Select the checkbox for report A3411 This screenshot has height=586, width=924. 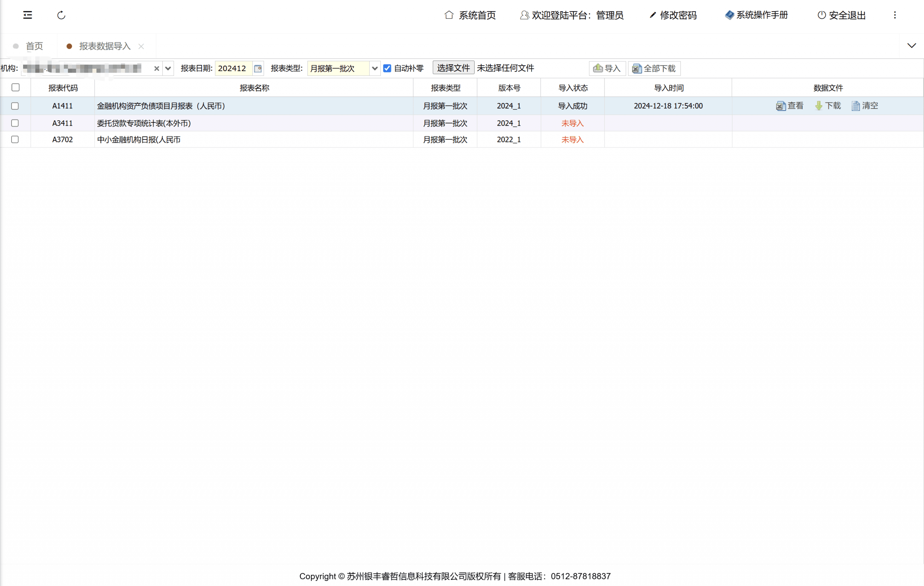click(x=15, y=123)
